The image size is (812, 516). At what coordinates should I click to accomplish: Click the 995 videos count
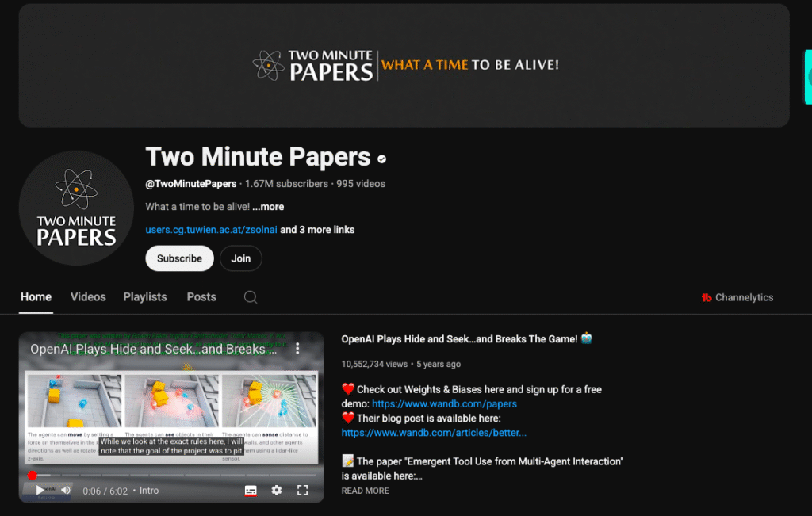coord(361,184)
